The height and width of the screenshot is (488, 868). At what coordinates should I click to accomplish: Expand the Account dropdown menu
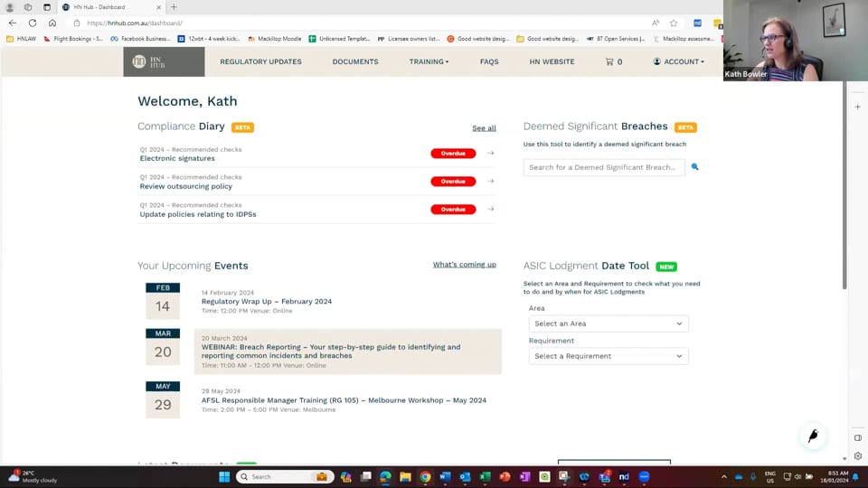[x=678, y=62]
